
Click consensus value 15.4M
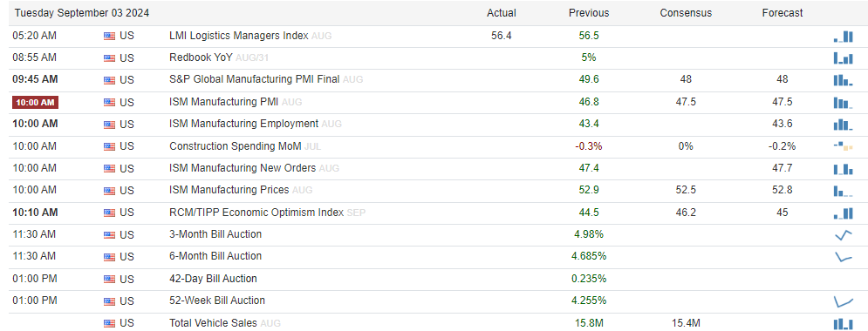pos(686,322)
